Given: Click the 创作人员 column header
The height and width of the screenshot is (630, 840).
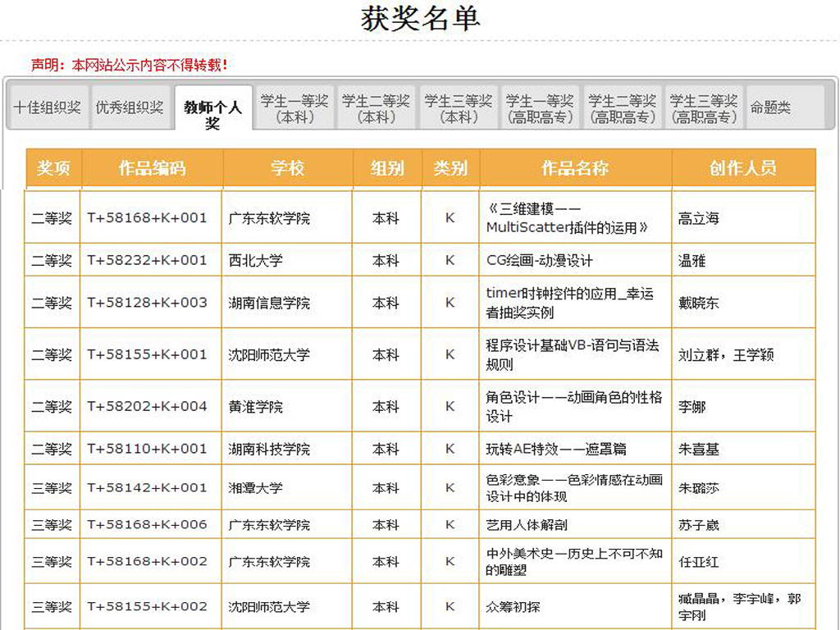Looking at the screenshot, I should click(x=742, y=168).
